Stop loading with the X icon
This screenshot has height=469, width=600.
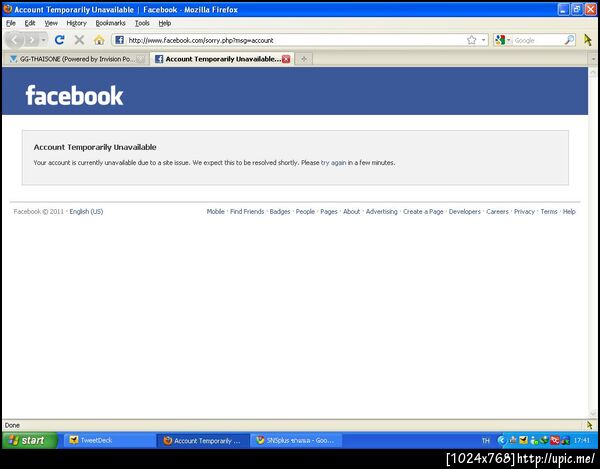tap(79, 40)
